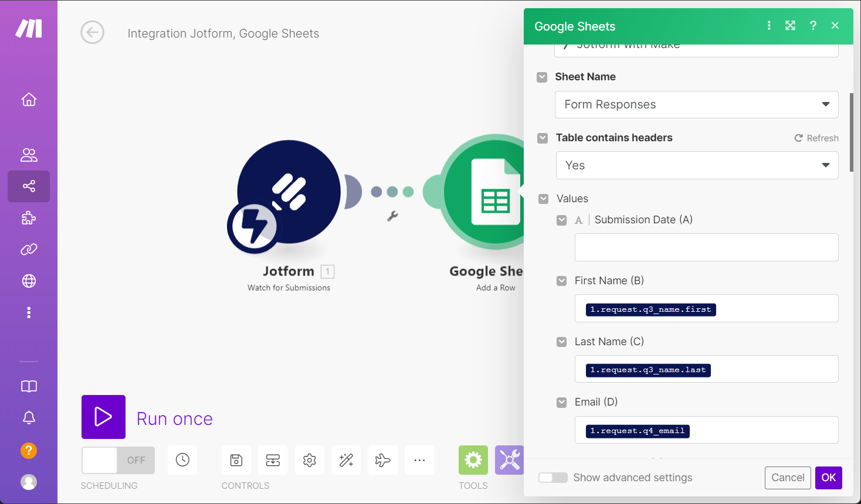Click the 1.request.q3_name.first mapped token
The image size is (861, 504).
tap(651, 309)
